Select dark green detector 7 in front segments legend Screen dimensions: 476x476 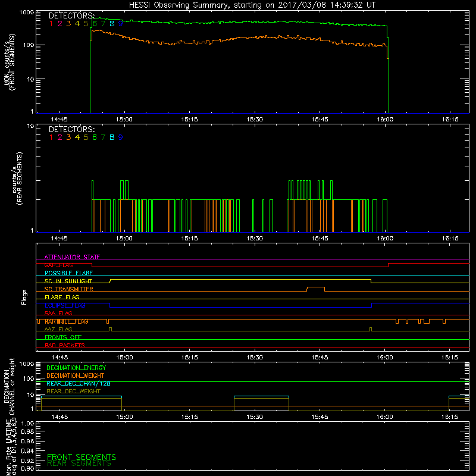[x=103, y=24]
